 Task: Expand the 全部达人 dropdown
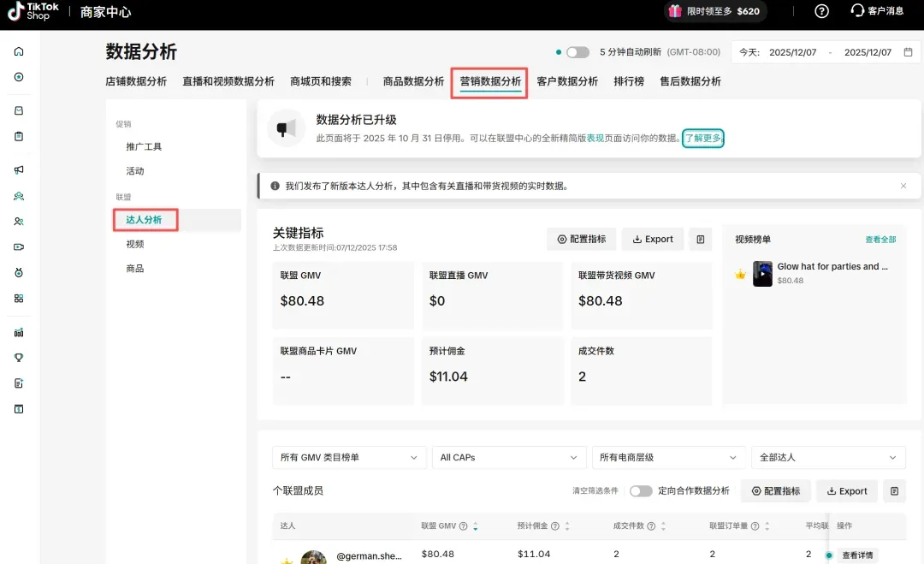[x=828, y=457]
